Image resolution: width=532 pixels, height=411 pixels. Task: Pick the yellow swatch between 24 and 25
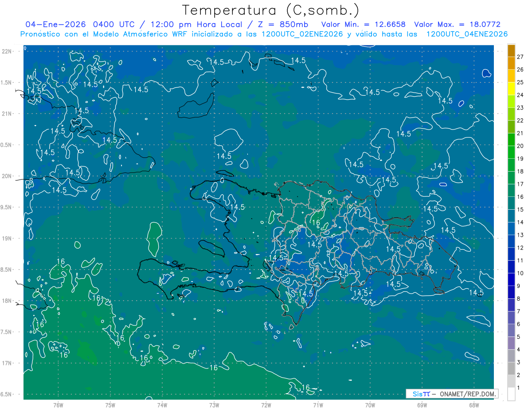tap(511, 89)
